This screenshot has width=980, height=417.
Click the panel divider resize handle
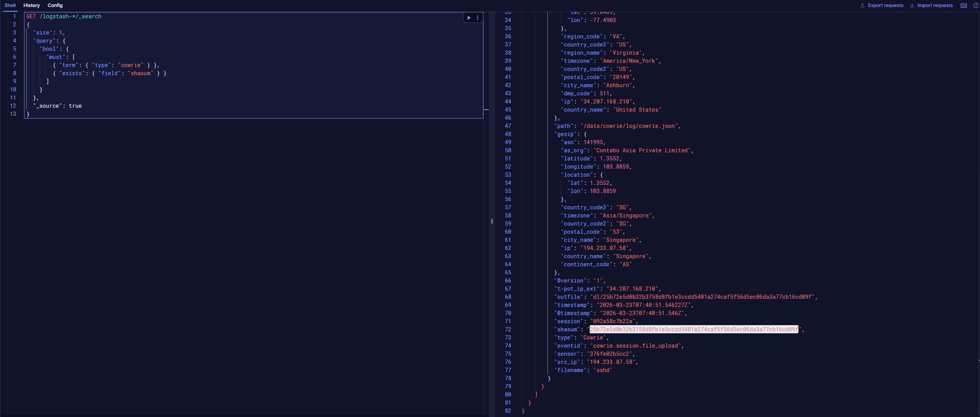[492, 221]
